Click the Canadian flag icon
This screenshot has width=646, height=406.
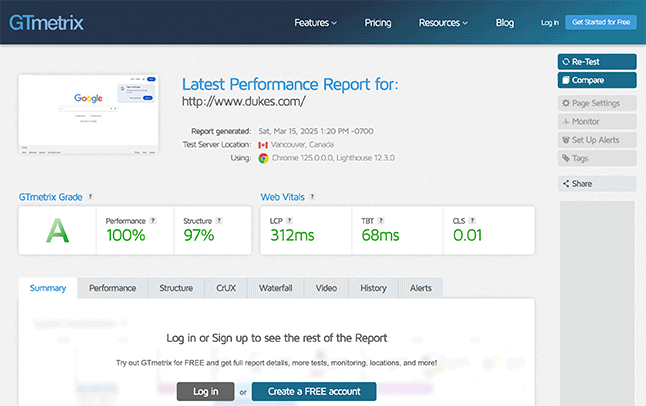[x=263, y=145]
